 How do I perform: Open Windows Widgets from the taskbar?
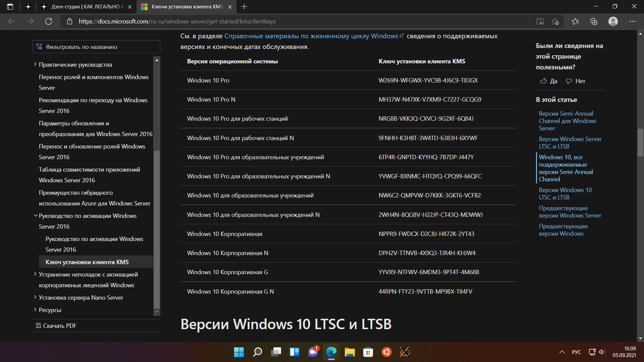(295, 352)
